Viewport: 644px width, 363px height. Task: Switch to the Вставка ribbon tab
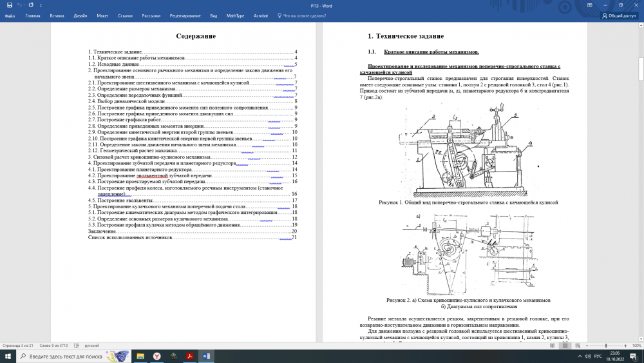(57, 15)
